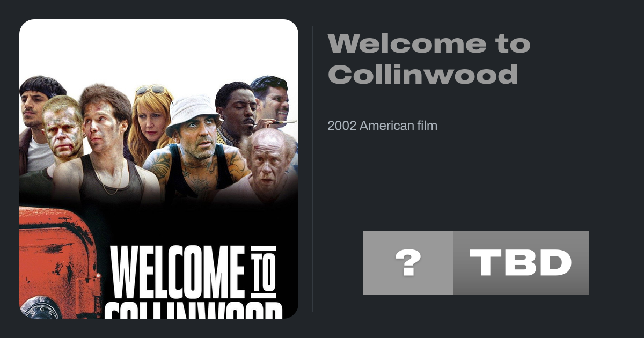Click the man holding a cigarette holder
Screen dimensions: 644x338
pos(238,114)
